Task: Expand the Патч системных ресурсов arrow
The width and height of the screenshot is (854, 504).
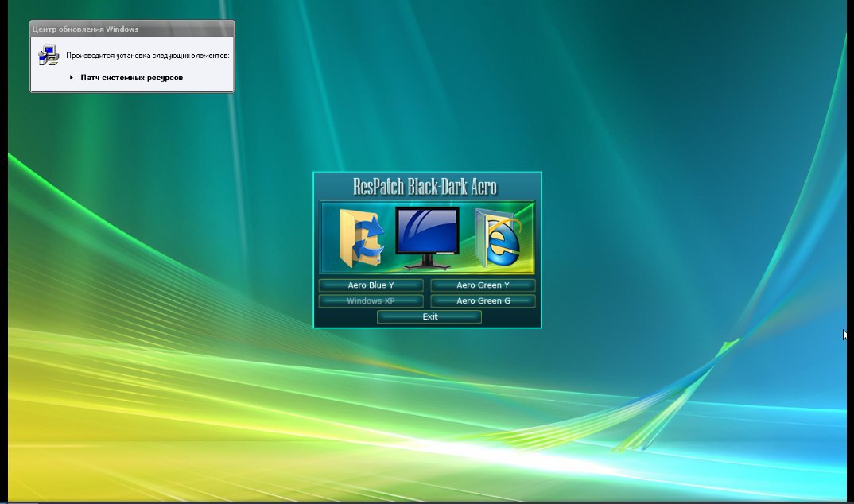Action: point(72,77)
